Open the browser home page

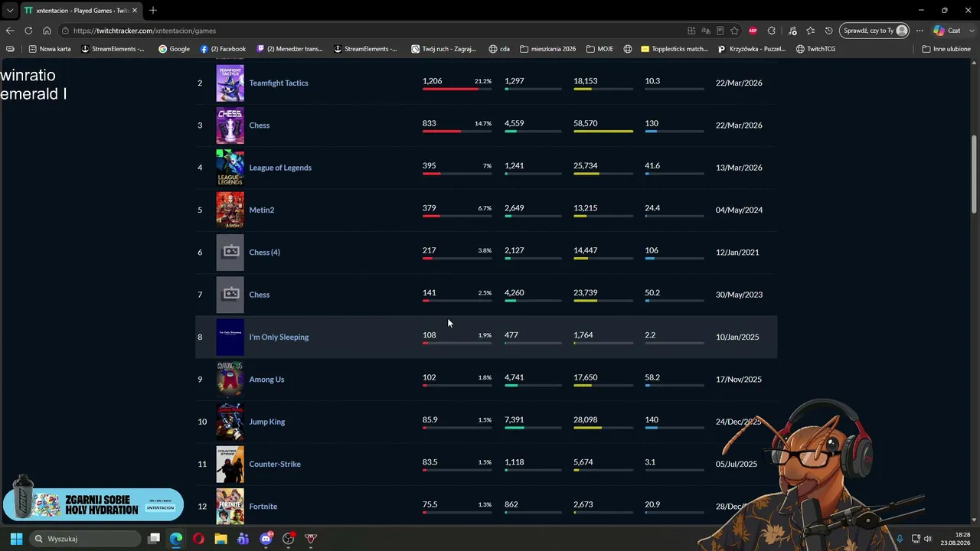point(47,31)
